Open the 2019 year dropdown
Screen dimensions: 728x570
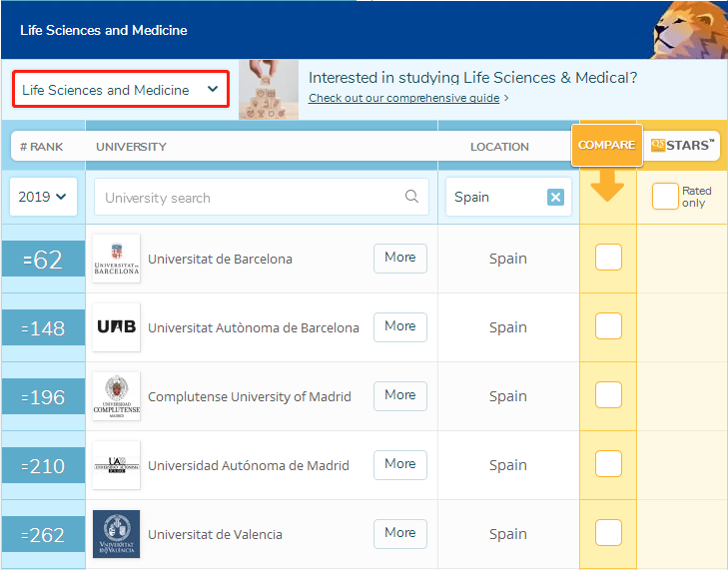tap(43, 197)
